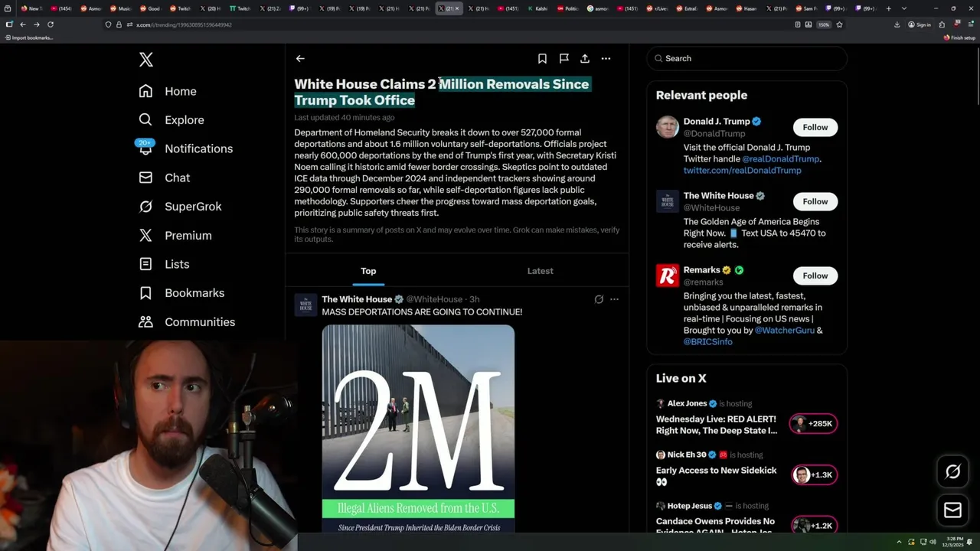The image size is (980, 551).
Task: Switch to the Music browser tab
Action: (122, 8)
